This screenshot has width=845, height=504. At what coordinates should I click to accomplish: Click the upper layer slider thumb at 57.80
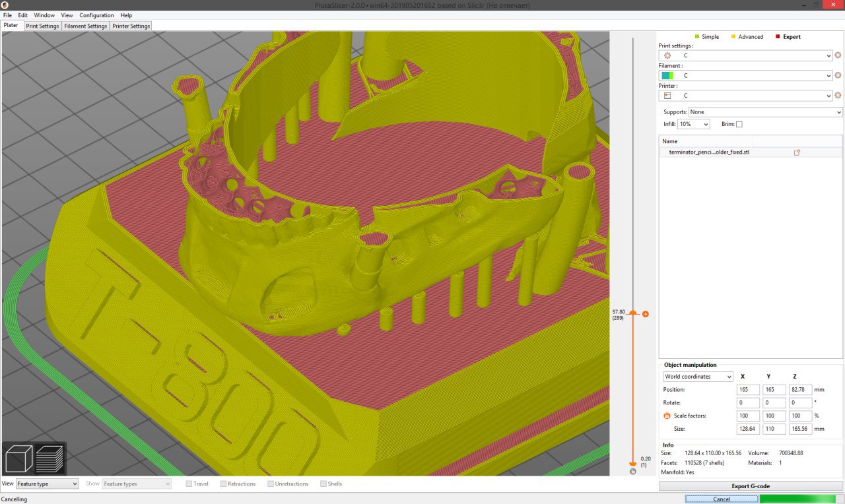[632, 313]
